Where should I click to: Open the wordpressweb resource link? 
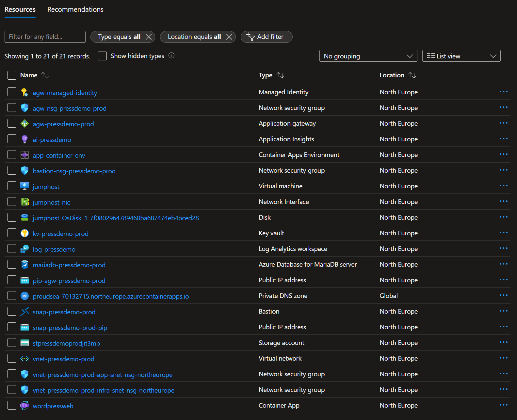point(53,406)
